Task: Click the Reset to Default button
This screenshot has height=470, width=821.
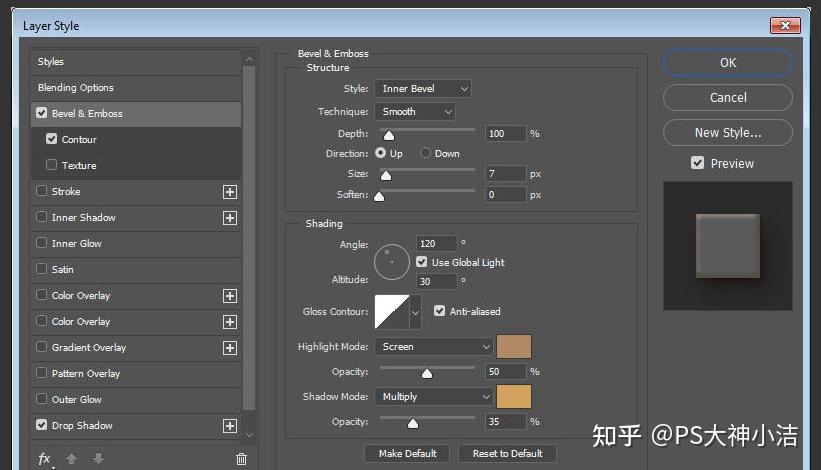Action: click(x=507, y=453)
